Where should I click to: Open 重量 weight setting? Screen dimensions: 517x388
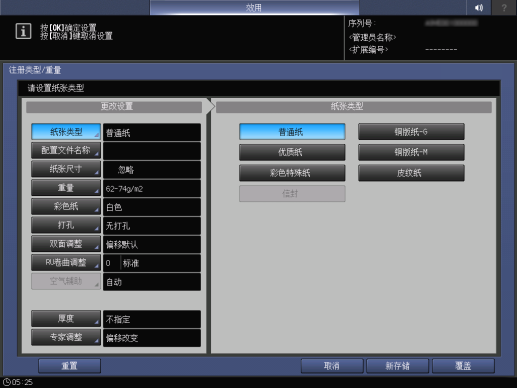tap(66, 188)
